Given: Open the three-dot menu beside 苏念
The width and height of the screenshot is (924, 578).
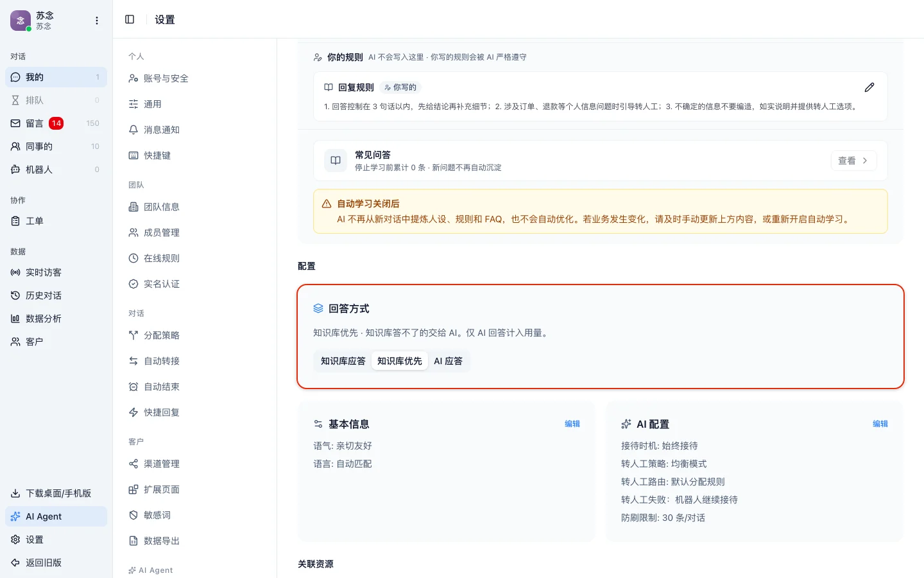Looking at the screenshot, I should coord(97,21).
